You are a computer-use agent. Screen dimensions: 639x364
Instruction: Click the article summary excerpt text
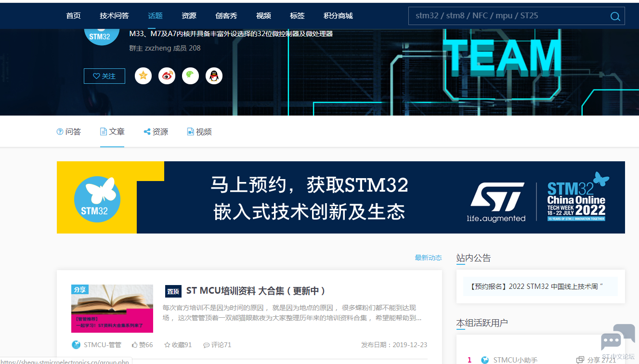click(292, 313)
